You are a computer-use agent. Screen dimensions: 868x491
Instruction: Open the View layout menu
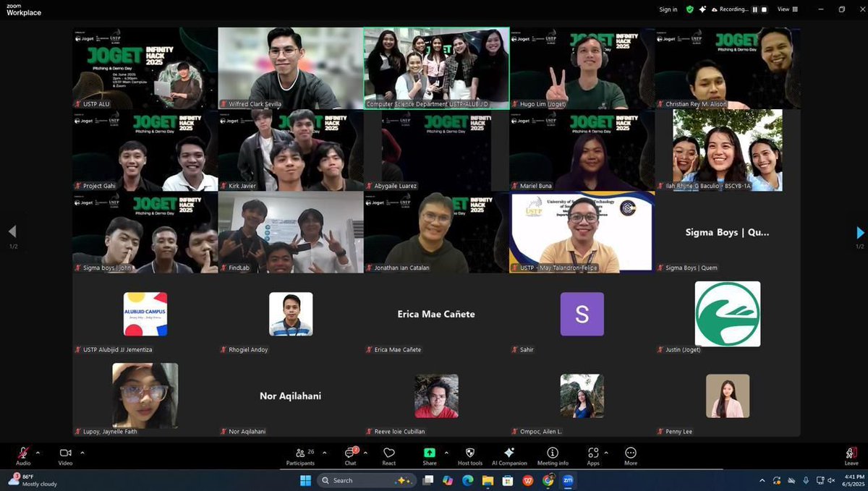(787, 9)
